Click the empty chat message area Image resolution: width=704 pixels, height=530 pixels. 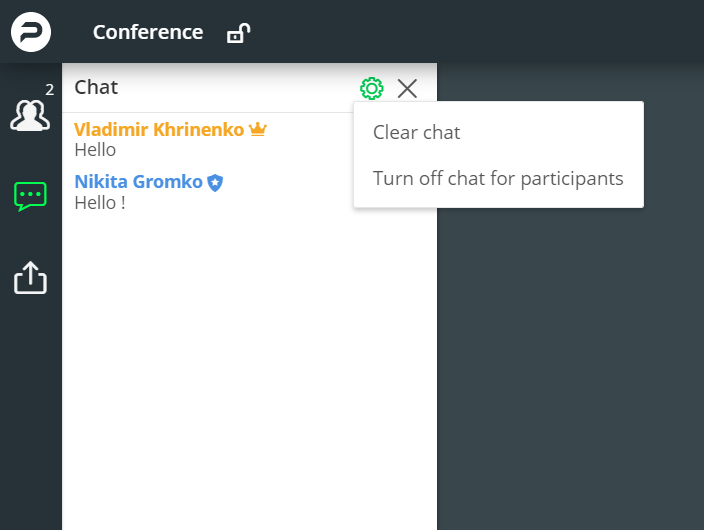coord(249,368)
